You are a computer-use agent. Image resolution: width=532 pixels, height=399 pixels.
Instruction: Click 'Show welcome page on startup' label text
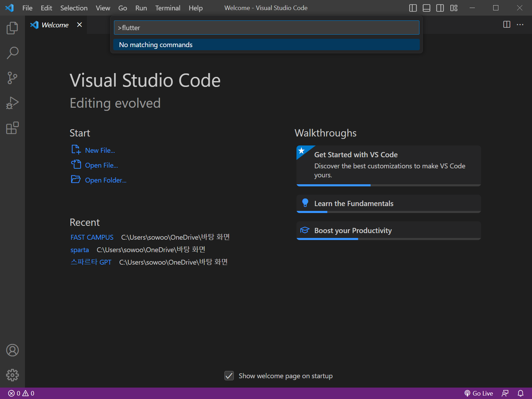[x=286, y=376]
